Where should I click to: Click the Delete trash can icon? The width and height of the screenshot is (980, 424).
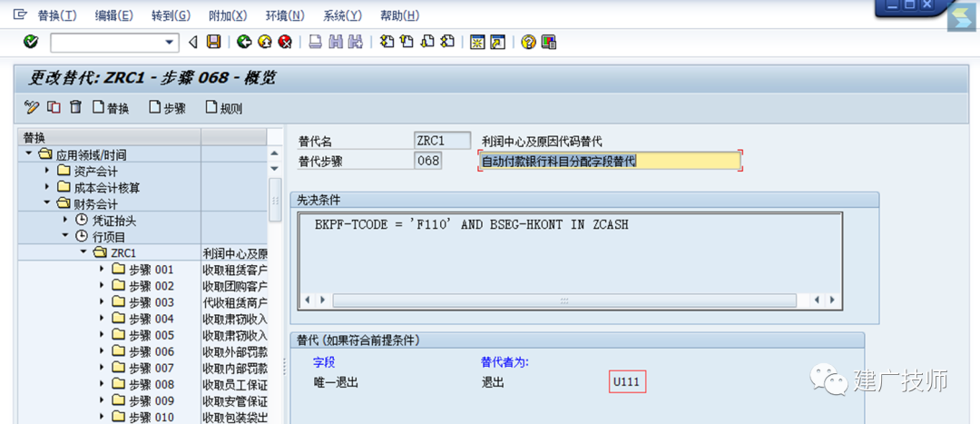(75, 107)
